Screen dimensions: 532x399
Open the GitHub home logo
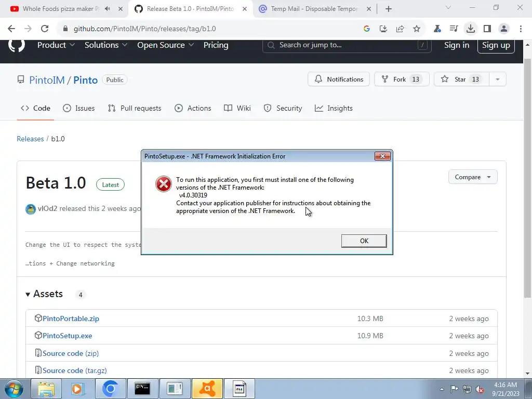coord(16,45)
